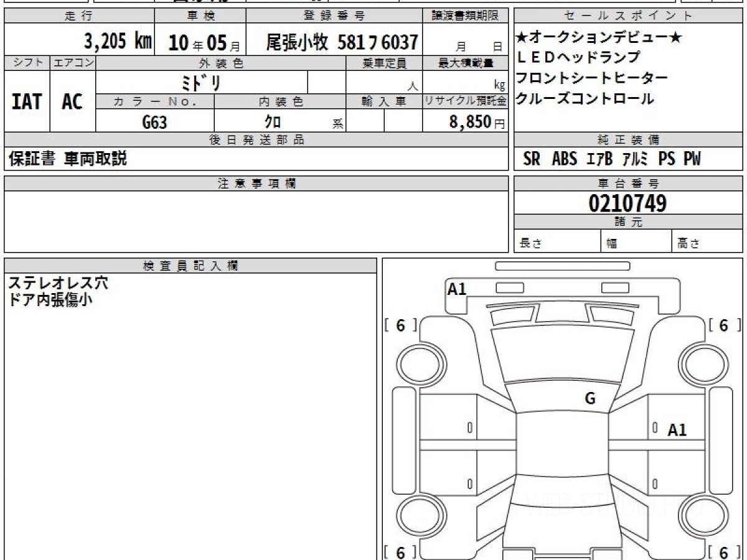This screenshot has width=747, height=560.
Task: Click the "高さ" dimension label
Action: [x=688, y=243]
